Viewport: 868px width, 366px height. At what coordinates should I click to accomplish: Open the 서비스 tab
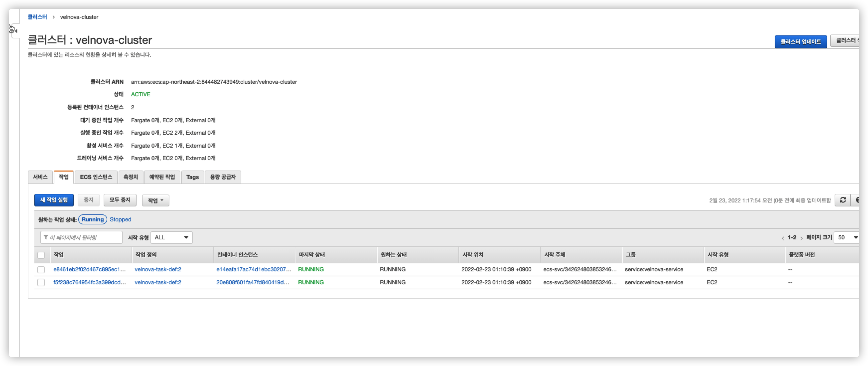[40, 177]
